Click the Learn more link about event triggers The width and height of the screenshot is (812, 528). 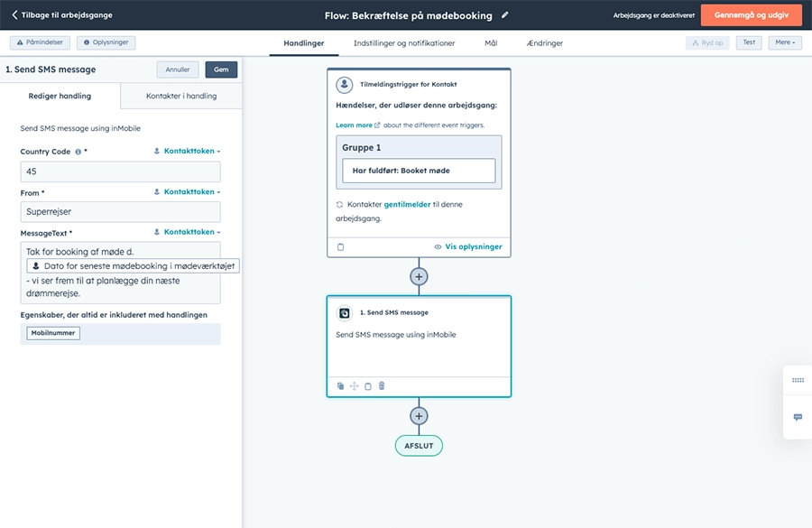click(x=355, y=123)
